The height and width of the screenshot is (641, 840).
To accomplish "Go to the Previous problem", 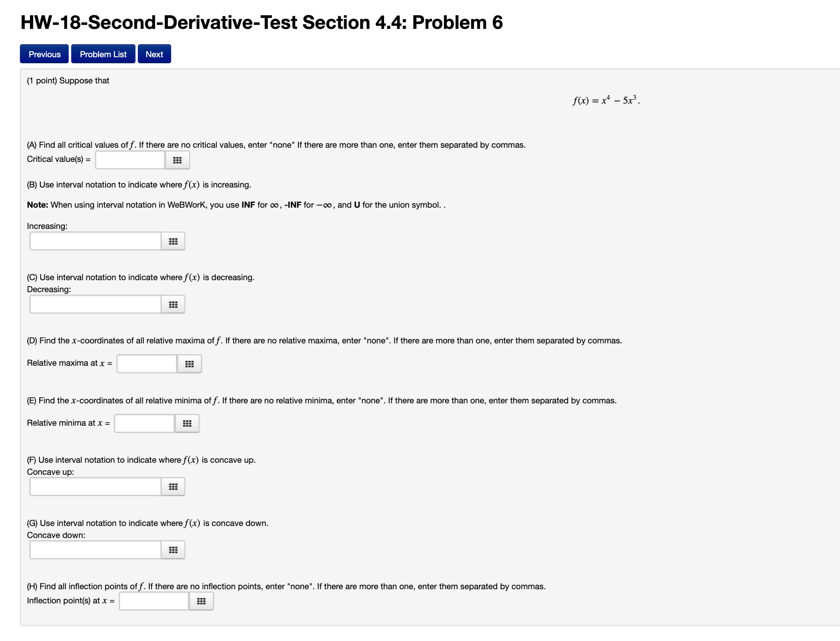I will point(44,54).
